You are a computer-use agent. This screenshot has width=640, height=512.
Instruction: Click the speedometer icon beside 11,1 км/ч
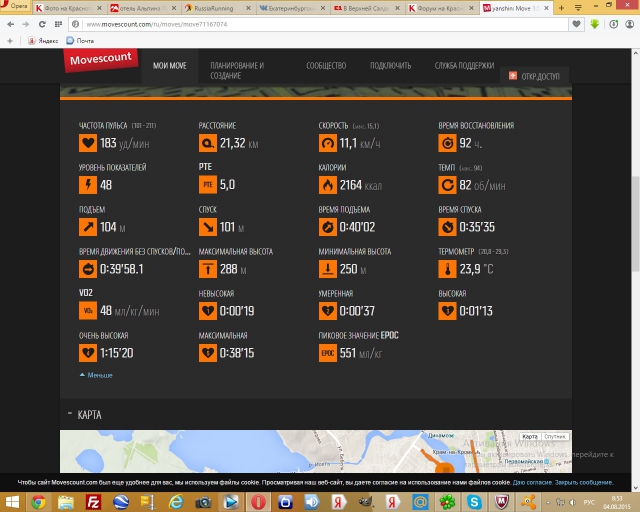(x=328, y=143)
